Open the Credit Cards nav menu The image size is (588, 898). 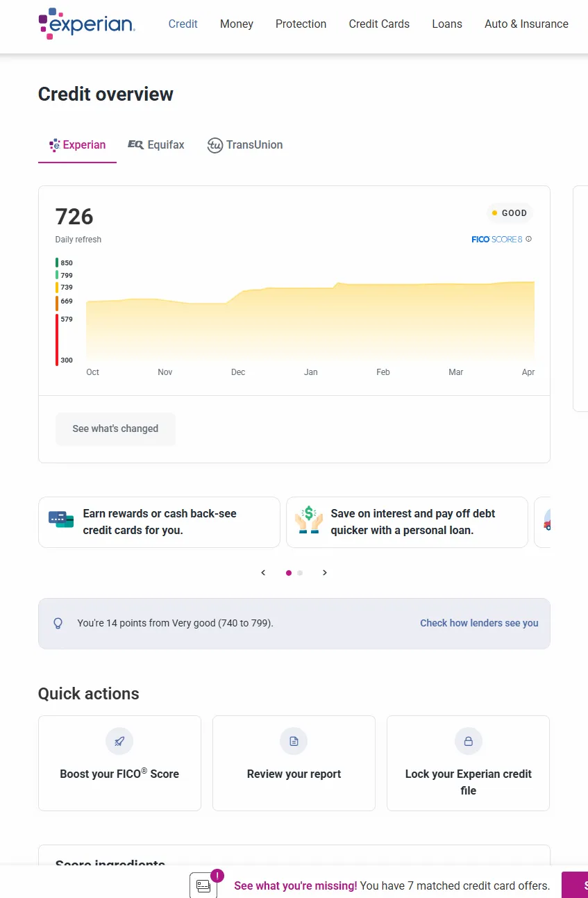(x=379, y=24)
